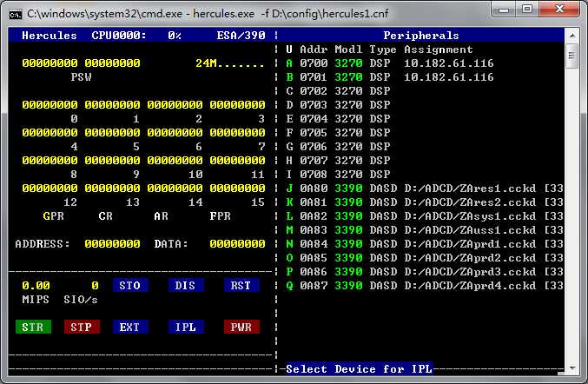Click the Assignment column header

click(x=439, y=50)
